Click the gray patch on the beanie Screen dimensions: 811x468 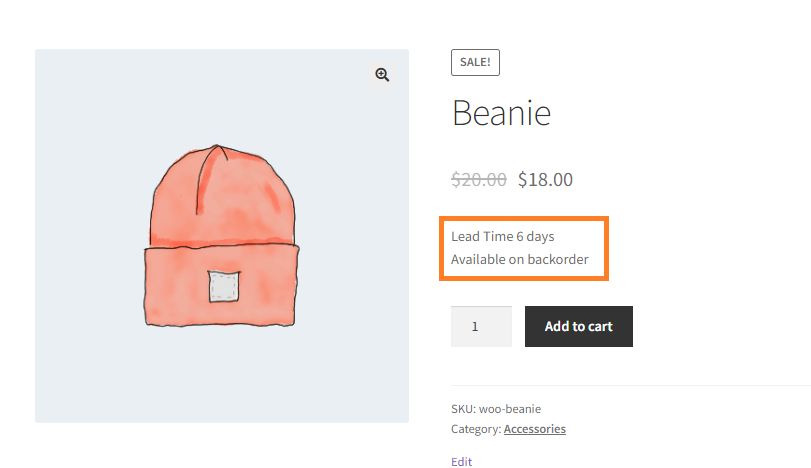pyautogui.click(x=224, y=286)
